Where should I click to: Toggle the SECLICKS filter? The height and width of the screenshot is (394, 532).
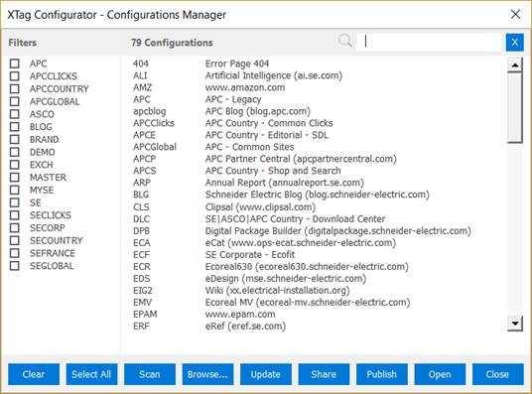[15, 215]
